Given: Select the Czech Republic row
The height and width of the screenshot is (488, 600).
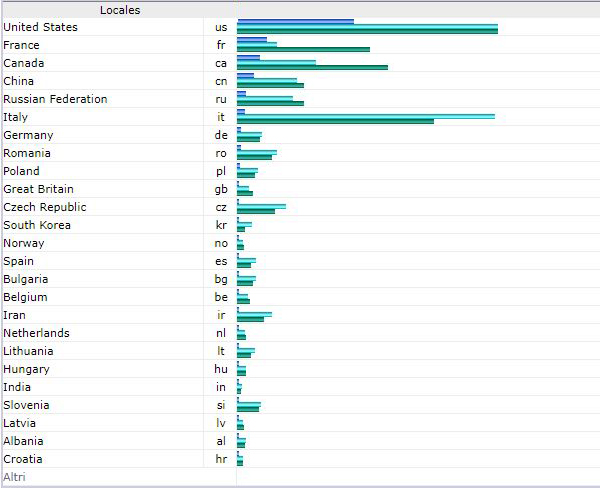Looking at the screenshot, I should click(300, 207).
